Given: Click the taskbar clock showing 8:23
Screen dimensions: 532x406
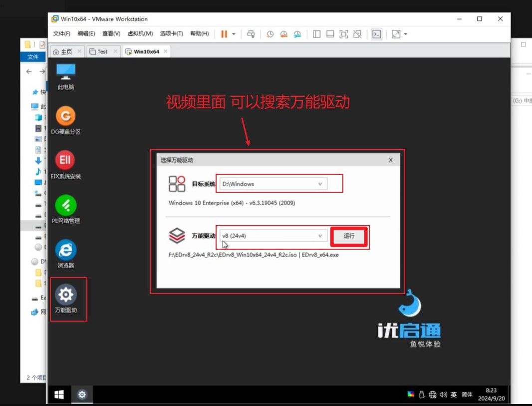Looking at the screenshot, I should pyautogui.click(x=491, y=395).
